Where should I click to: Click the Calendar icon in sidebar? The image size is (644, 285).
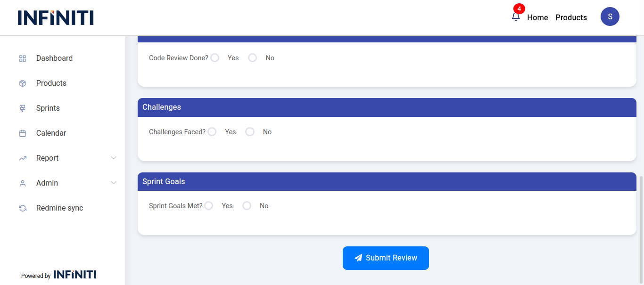point(22,133)
